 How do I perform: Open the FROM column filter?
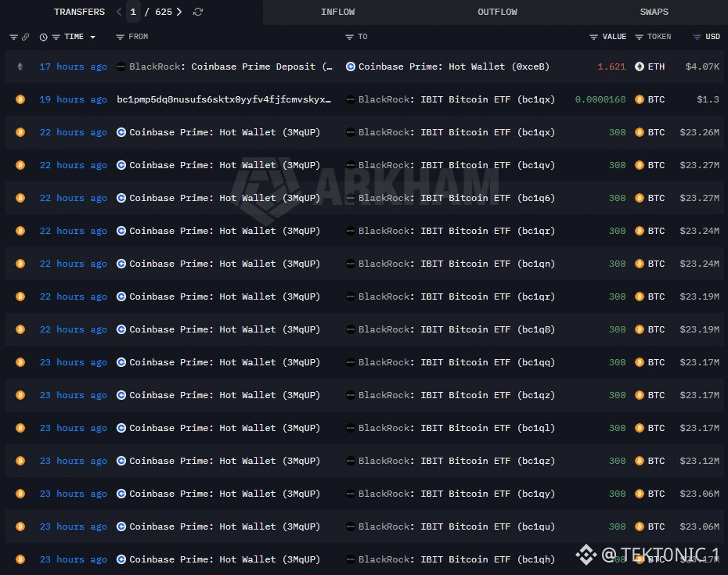tap(120, 37)
